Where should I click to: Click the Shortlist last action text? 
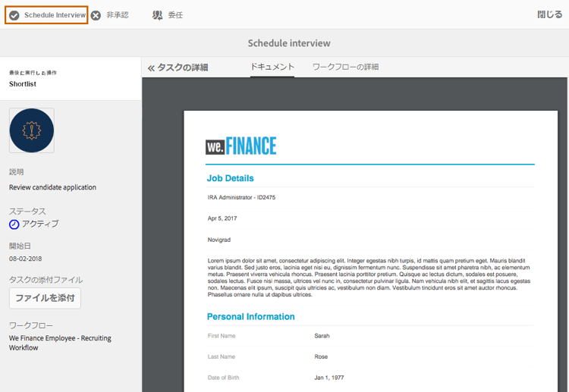(23, 83)
